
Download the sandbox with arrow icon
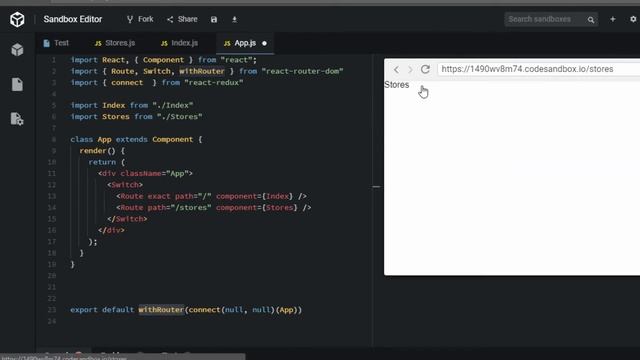pos(234,19)
